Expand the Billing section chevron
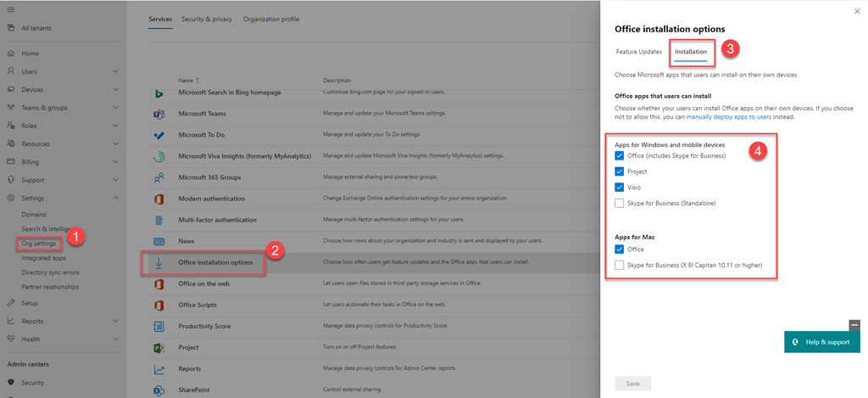 click(x=115, y=162)
